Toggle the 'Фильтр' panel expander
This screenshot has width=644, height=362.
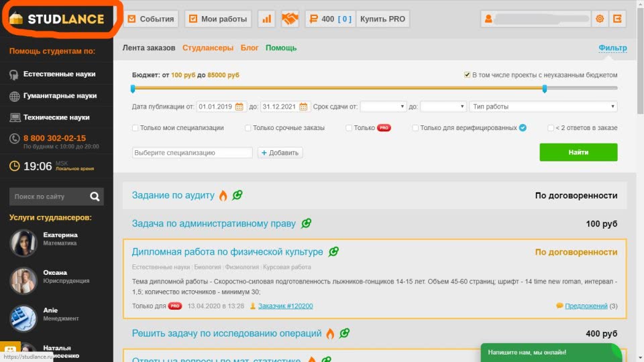point(612,48)
